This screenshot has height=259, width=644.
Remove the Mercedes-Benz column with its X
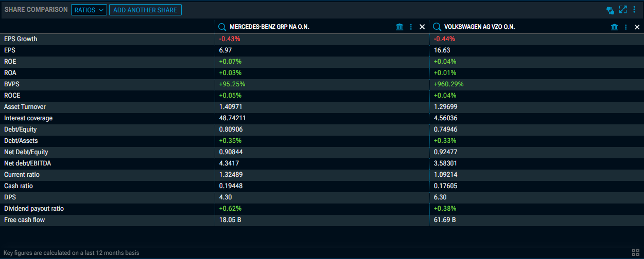tap(422, 27)
